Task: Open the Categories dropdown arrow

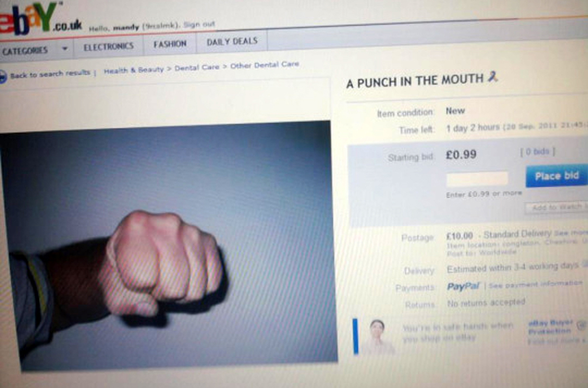Action: [x=65, y=49]
